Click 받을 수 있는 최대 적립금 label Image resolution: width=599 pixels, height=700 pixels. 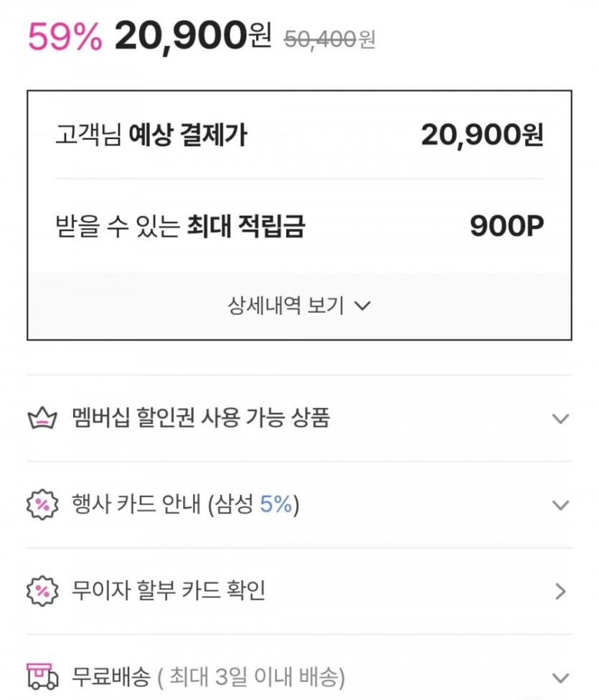tap(180, 227)
